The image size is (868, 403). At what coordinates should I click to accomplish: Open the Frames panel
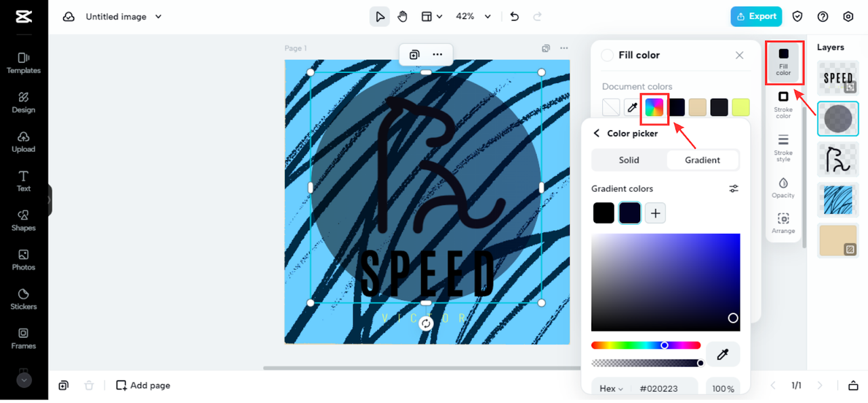point(24,338)
